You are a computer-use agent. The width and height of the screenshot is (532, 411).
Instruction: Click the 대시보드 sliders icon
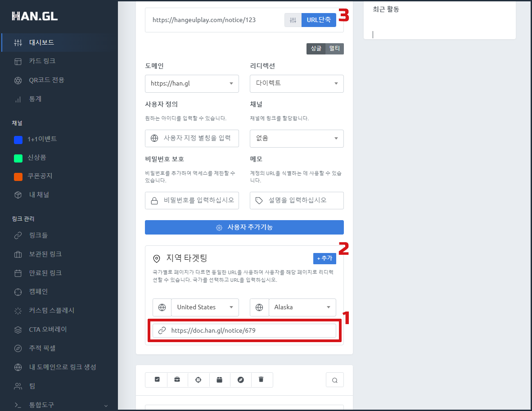[18, 42]
